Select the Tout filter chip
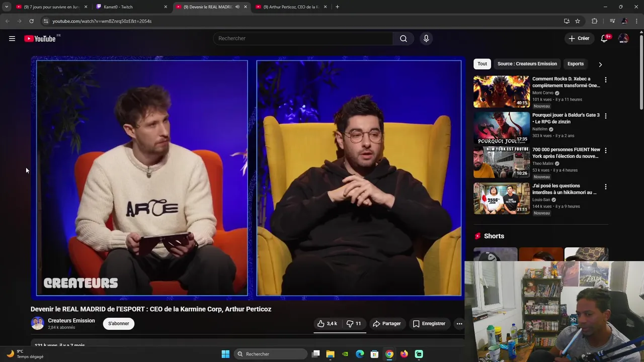 (x=482, y=64)
